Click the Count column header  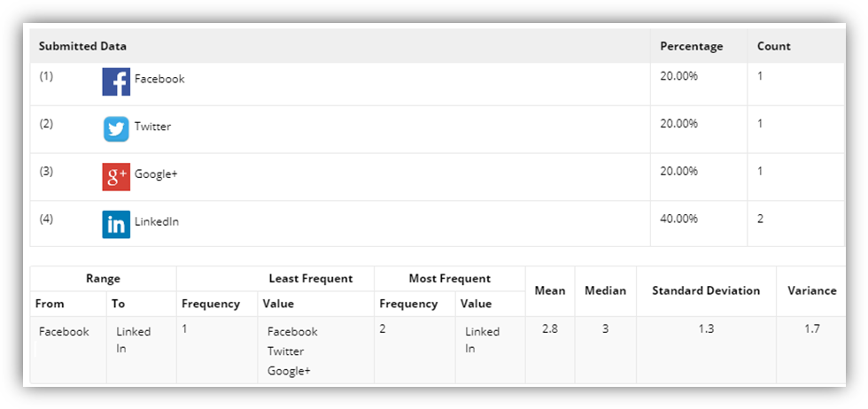774,46
